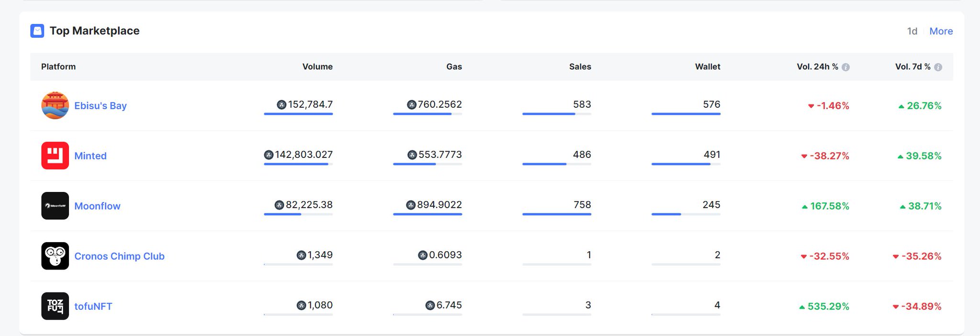Click Cronos Chimp Club 24h change -32.55%
This screenshot has width=980, height=336.
[829, 257]
